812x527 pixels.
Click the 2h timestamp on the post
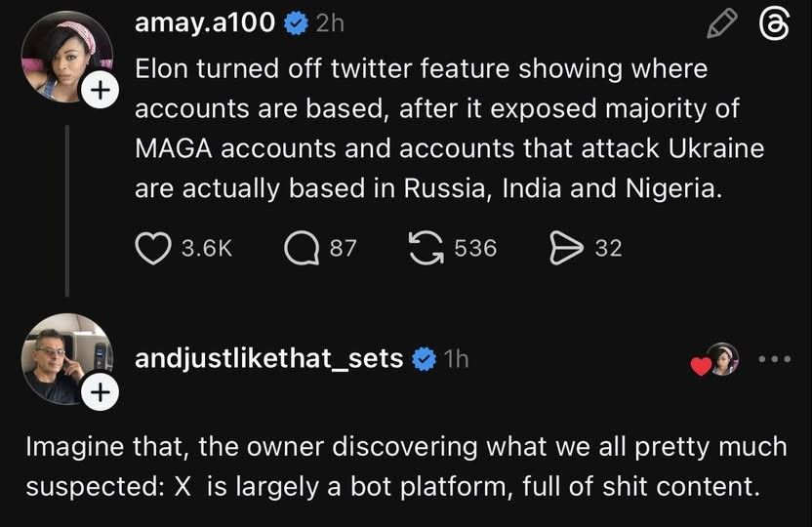[x=330, y=23]
